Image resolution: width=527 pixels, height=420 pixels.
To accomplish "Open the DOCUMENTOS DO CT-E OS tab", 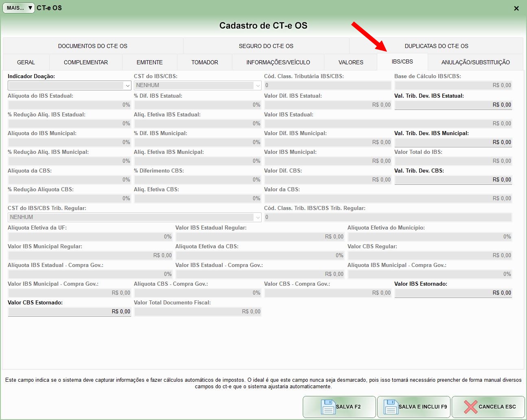I will click(x=93, y=46).
